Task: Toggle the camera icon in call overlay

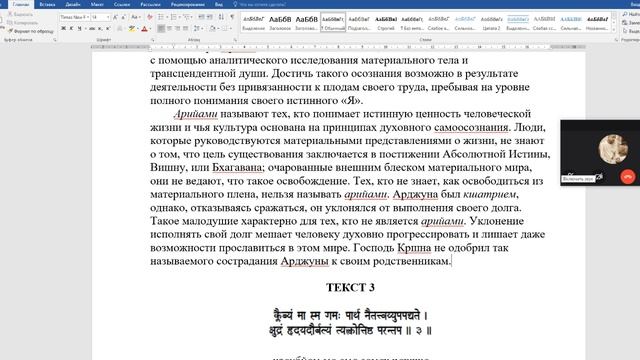Action: pos(599,177)
